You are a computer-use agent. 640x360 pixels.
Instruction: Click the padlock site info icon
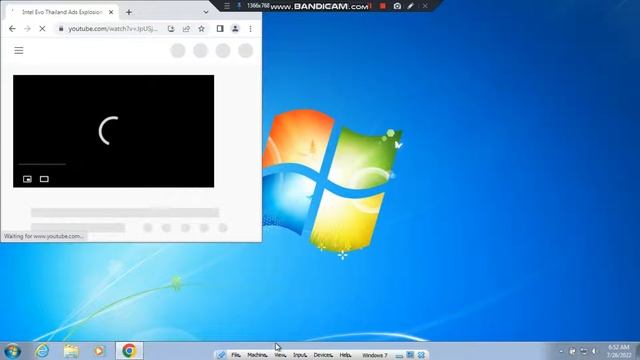pos(61,29)
